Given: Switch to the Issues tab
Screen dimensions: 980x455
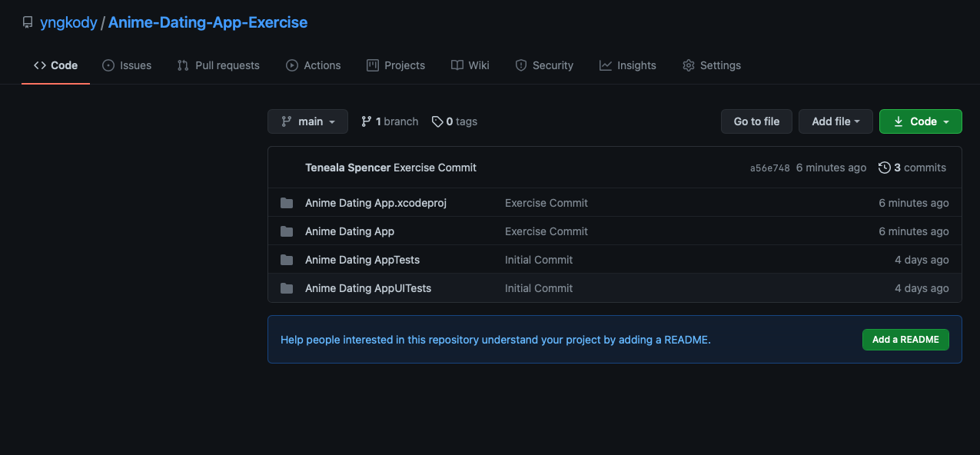Looking at the screenshot, I should [x=127, y=65].
